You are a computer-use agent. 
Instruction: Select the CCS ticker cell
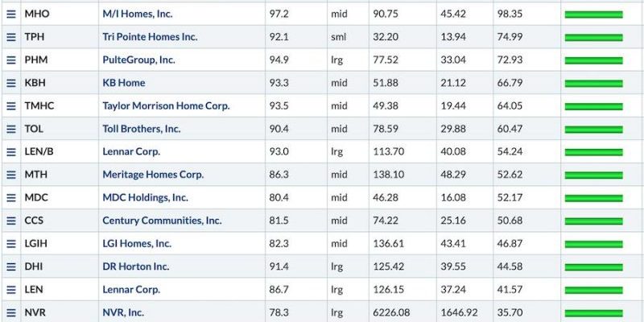[x=60, y=221]
